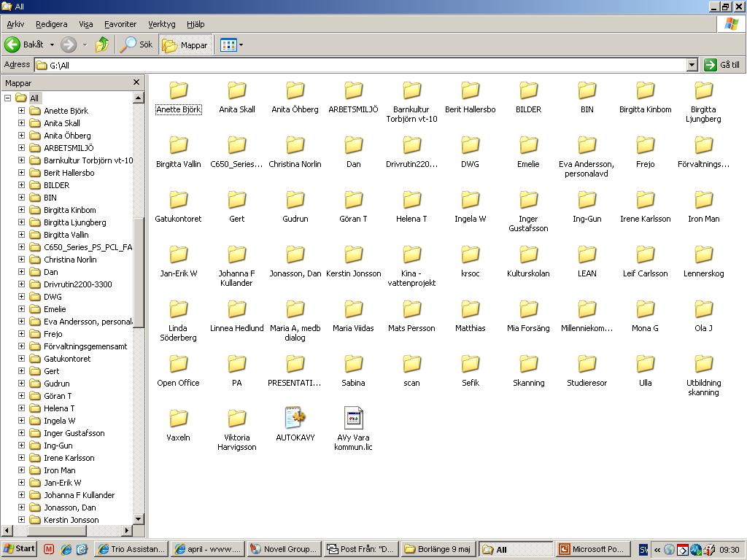Viewport: 747px width, 560px height.
Task: Collapse the All root tree node
Action: 7,98
